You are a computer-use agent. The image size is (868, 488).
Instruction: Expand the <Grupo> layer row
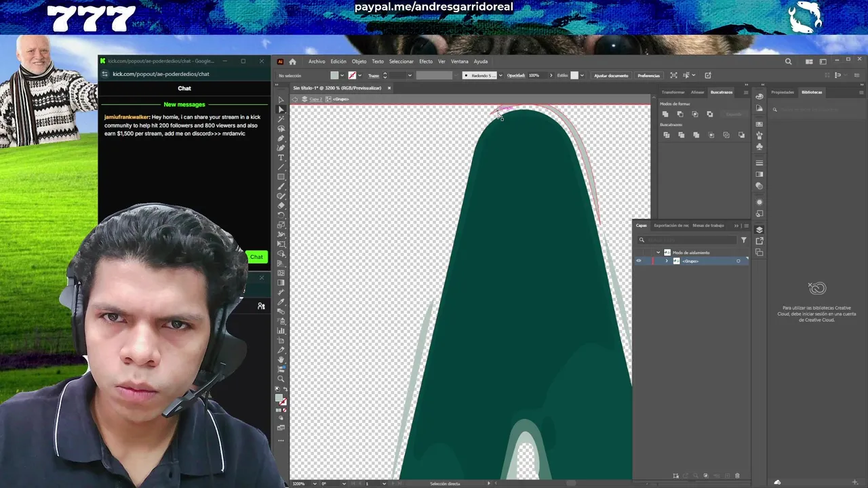pyautogui.click(x=667, y=261)
